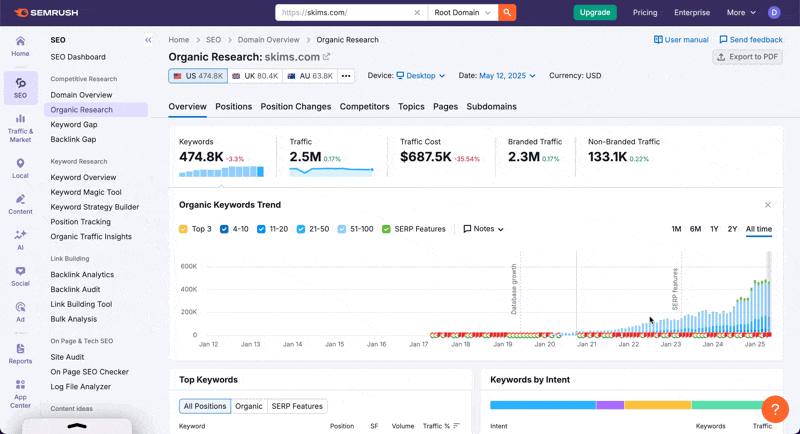Toggle 4-10 positions checkbox

coord(224,229)
